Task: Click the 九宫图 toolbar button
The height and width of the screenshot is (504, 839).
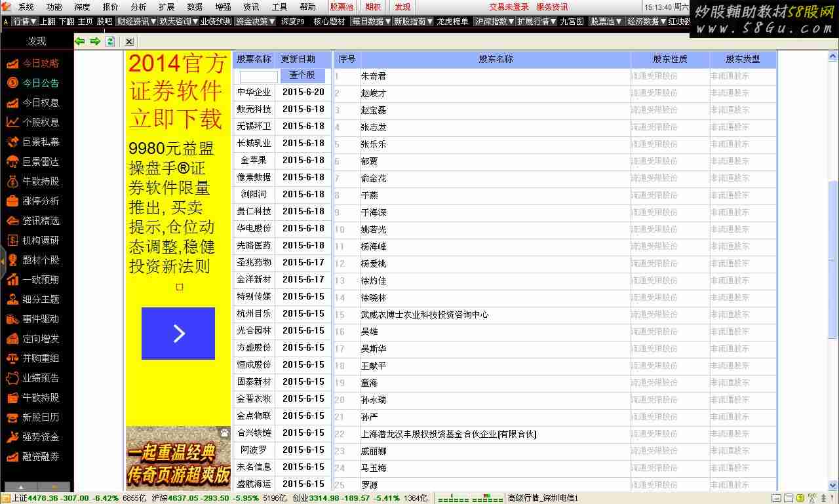Action: click(x=572, y=22)
